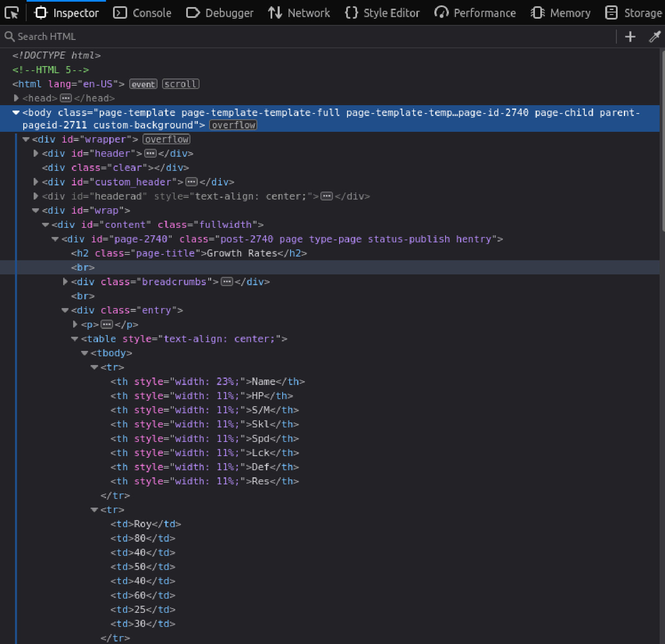Screen dimensions: 665x644
Task: Select the eyedropper color picker icon
Action: (655, 37)
